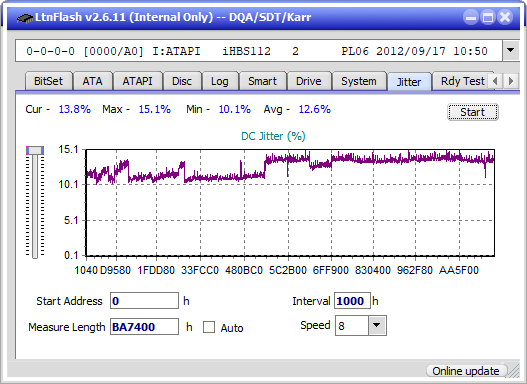The image size is (527, 384).
Task: Select the iHBS112 drive entry field
Action: click(259, 51)
